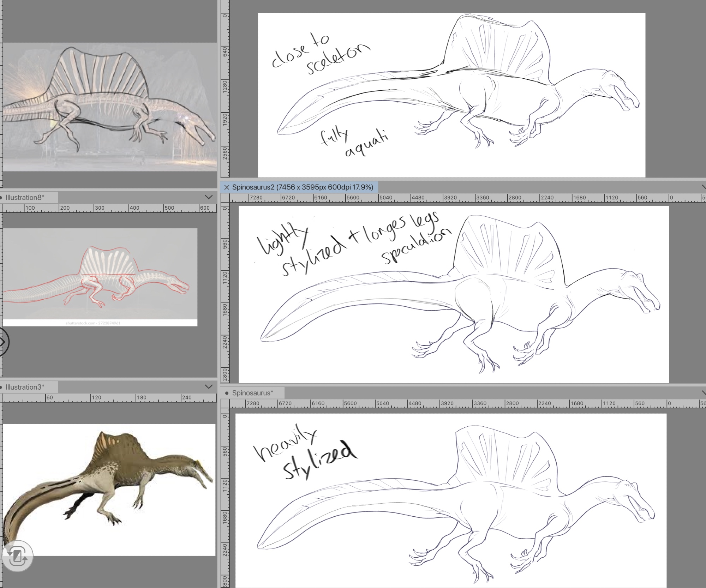Open the Illustration8 window dropdown chevron
The image size is (706, 588).
click(209, 197)
